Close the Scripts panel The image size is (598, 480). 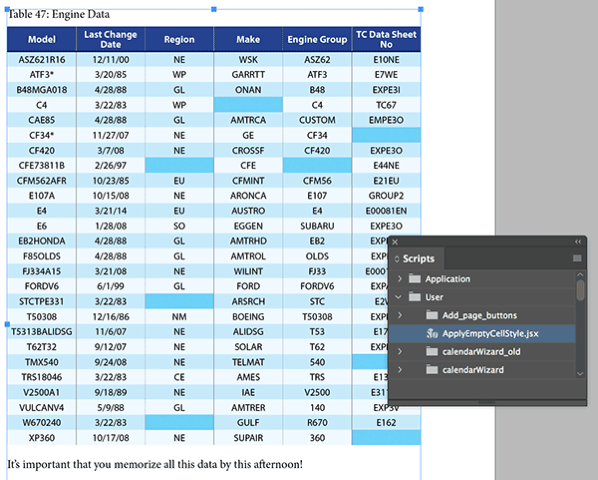click(x=395, y=242)
